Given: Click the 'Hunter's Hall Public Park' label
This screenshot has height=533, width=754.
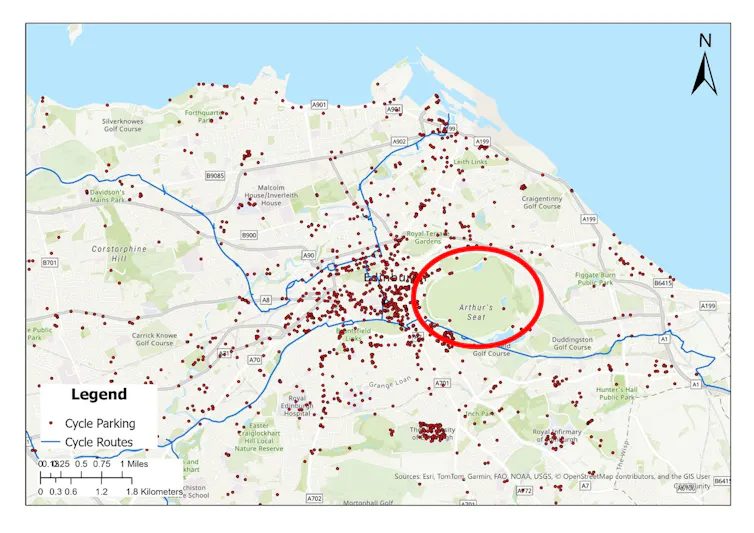Looking at the screenshot, I should pyautogui.click(x=617, y=393).
